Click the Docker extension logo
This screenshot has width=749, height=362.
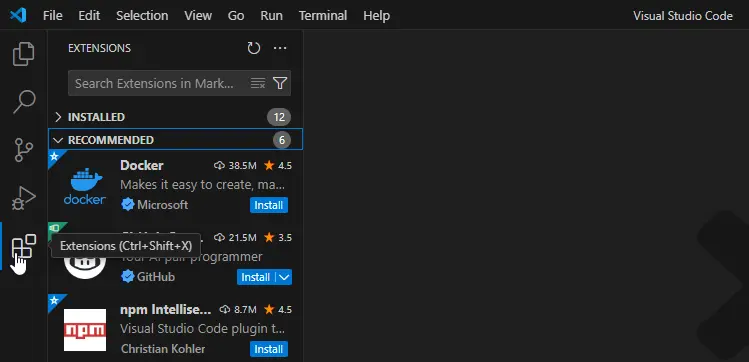click(85, 185)
